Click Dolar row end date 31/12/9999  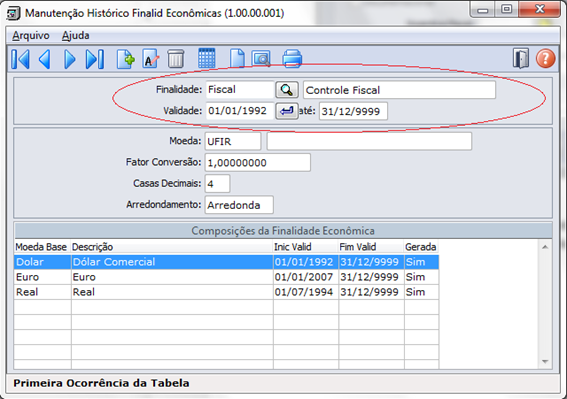[371, 262]
